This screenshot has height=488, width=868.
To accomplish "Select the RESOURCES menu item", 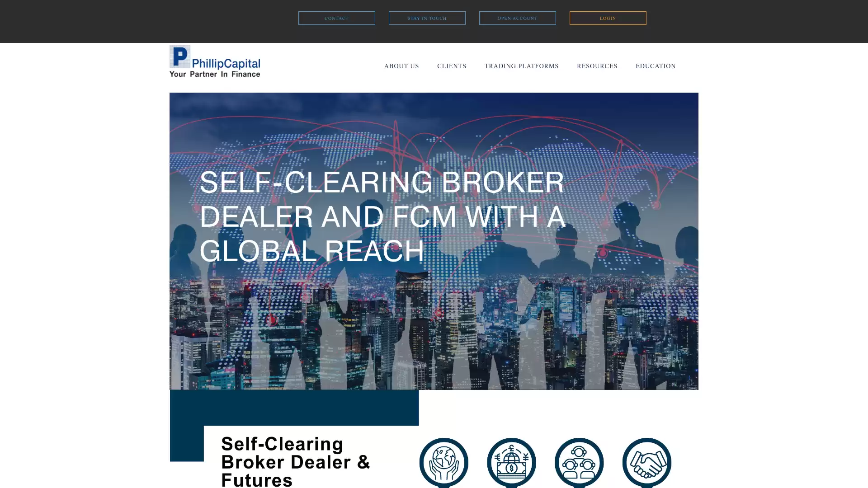I will (597, 66).
